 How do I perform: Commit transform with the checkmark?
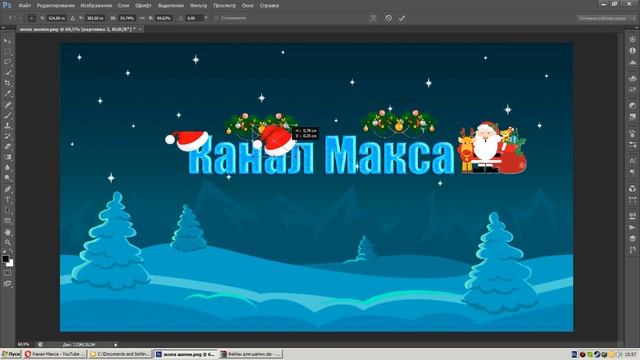pyautogui.click(x=402, y=18)
